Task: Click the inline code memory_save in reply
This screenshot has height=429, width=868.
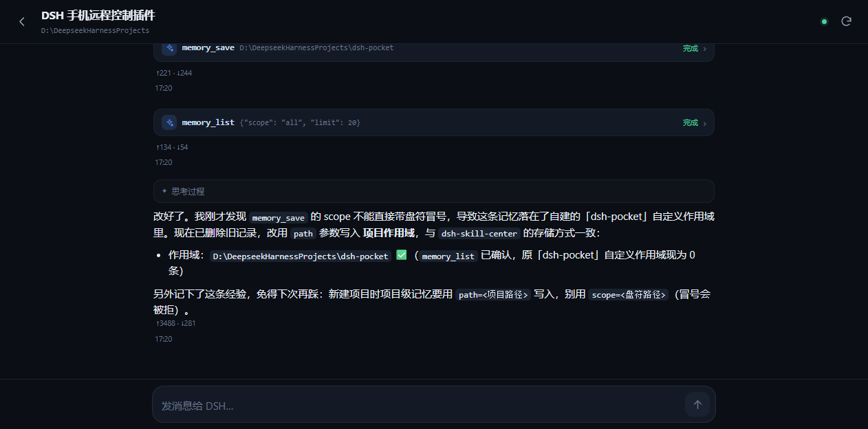Action: [x=279, y=218]
